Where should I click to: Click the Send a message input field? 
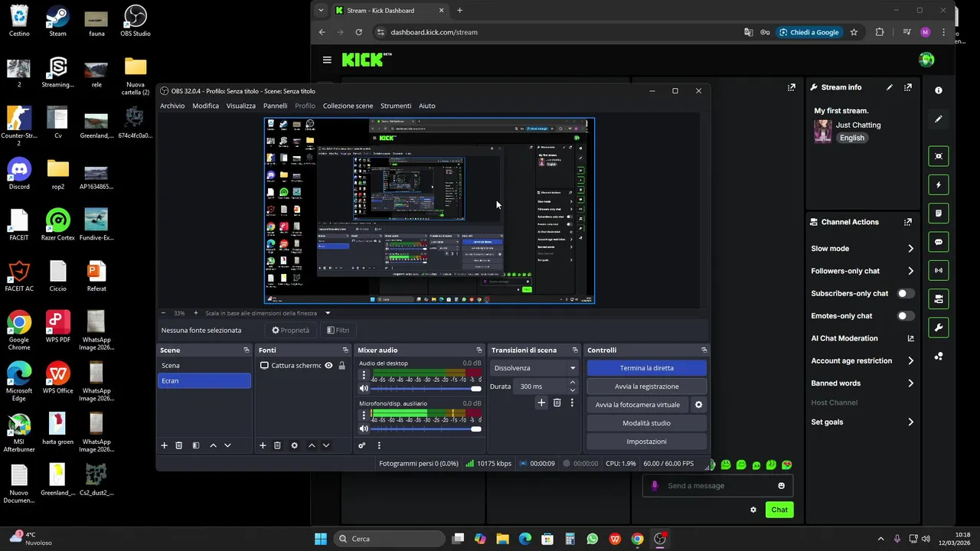click(719, 485)
